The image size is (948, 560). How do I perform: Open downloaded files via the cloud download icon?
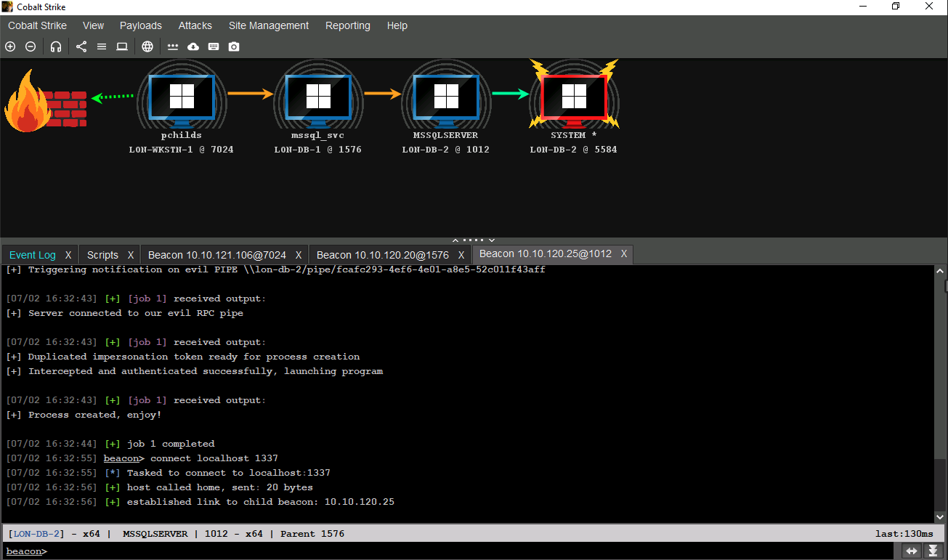point(193,46)
